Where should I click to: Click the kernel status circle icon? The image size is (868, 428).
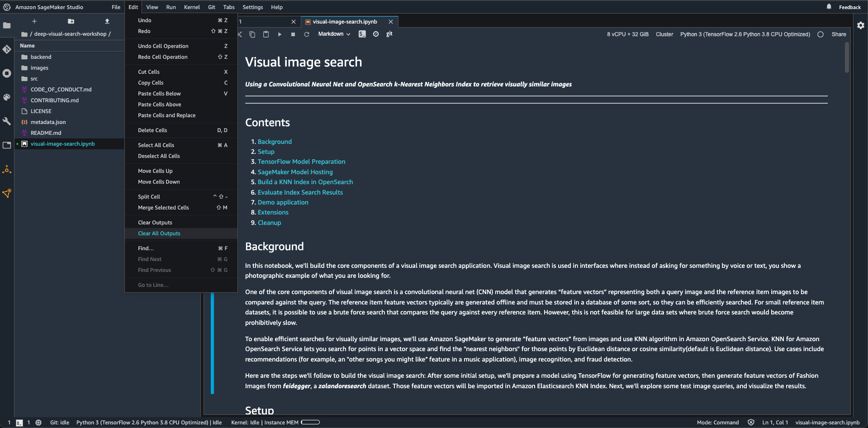[x=821, y=34]
